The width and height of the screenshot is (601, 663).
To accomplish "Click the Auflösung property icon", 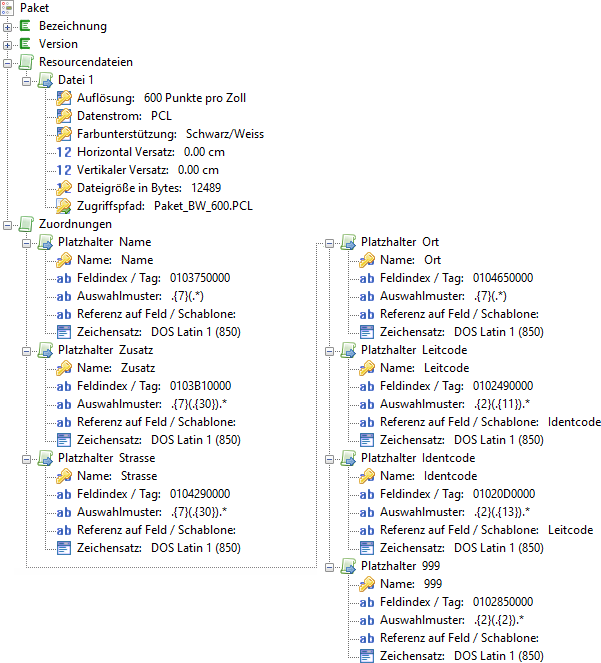I will point(64,98).
